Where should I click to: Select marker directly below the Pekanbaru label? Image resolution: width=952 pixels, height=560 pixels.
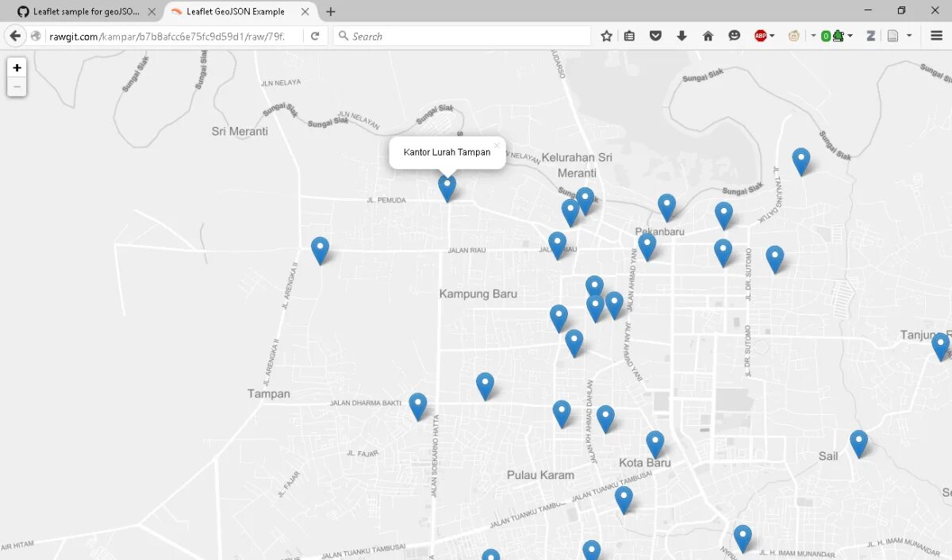pos(647,247)
